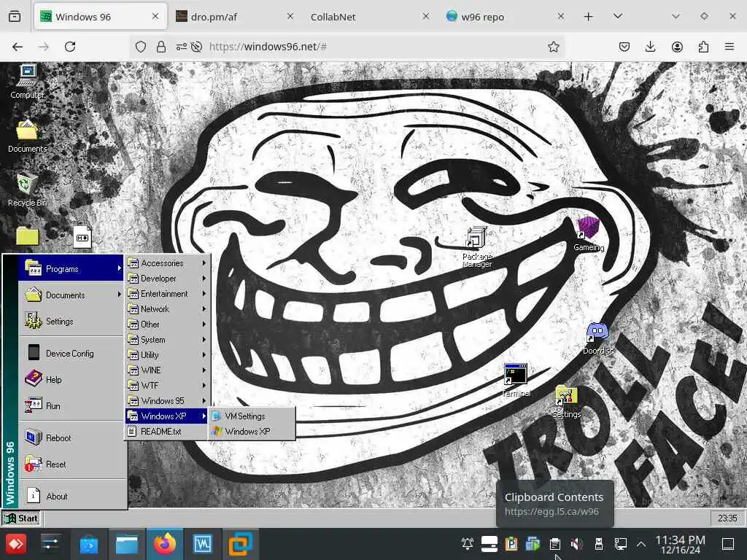Viewport: 747px width, 560px height.
Task: Select the markdown file icon on desktop
Action: coord(82,237)
